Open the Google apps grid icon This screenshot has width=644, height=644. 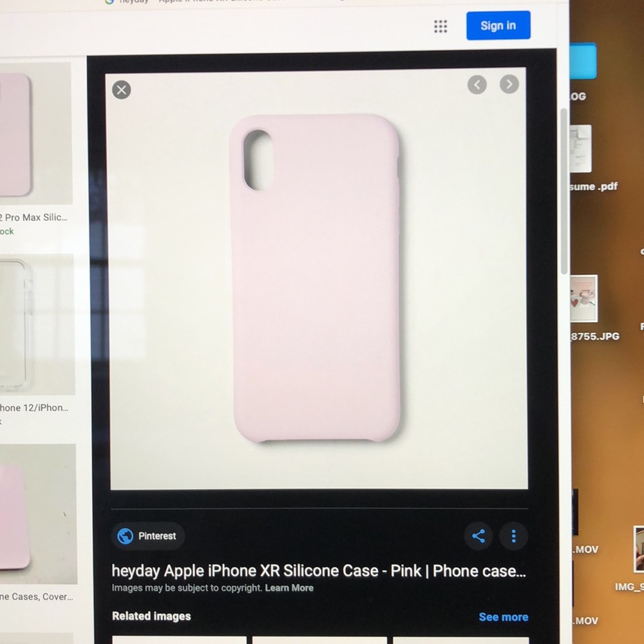pyautogui.click(x=441, y=26)
